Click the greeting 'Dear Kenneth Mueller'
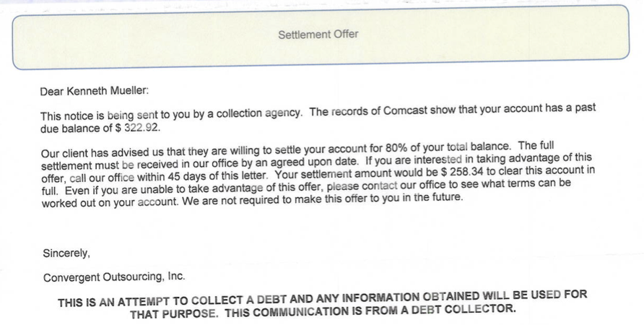Viewport: 644px width, 325px height. (95, 91)
